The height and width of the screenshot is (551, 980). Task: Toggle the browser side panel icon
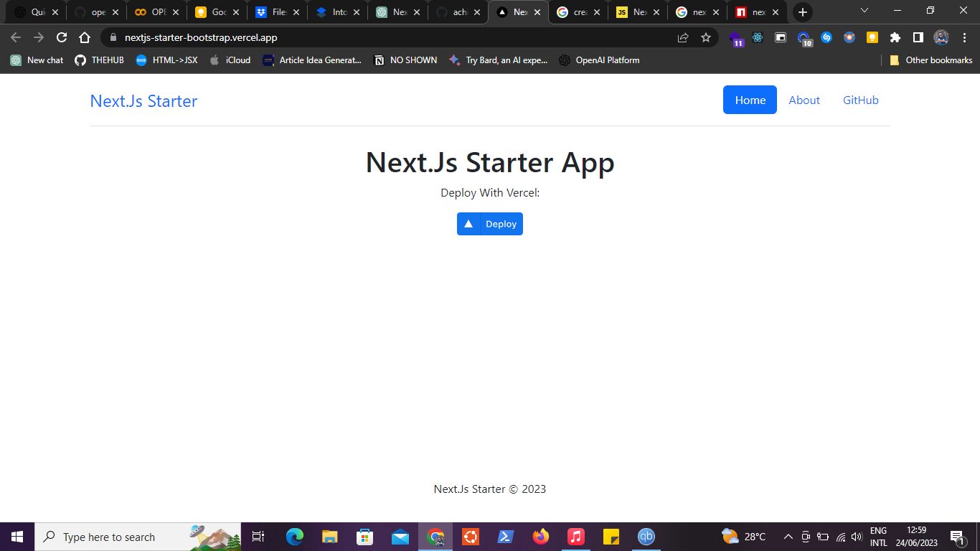click(918, 37)
